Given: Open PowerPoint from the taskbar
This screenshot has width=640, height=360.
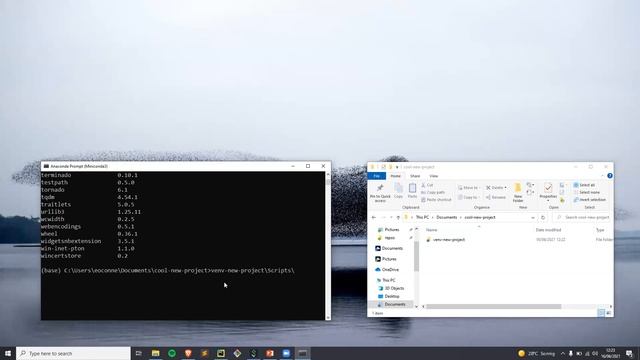Looking at the screenshot, I should [270, 353].
